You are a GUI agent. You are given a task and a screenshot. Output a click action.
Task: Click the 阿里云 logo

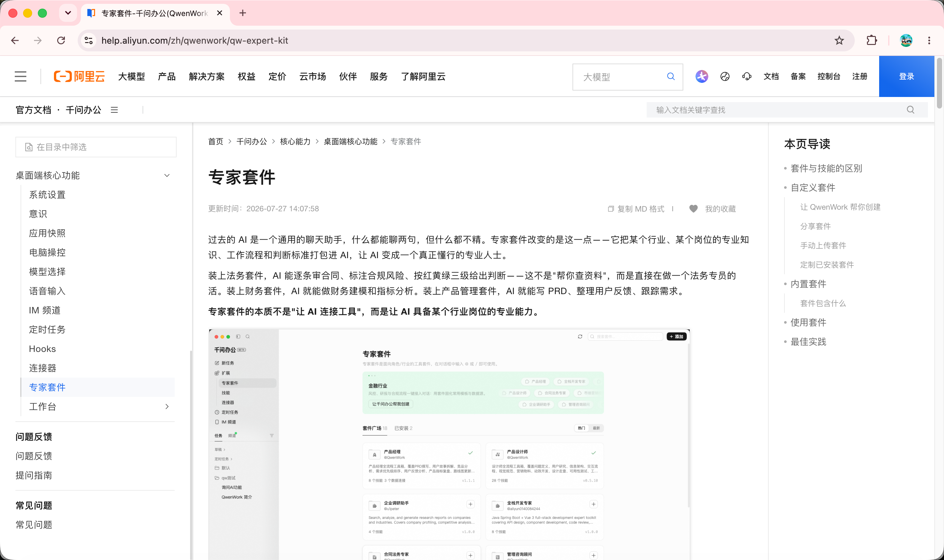[79, 77]
